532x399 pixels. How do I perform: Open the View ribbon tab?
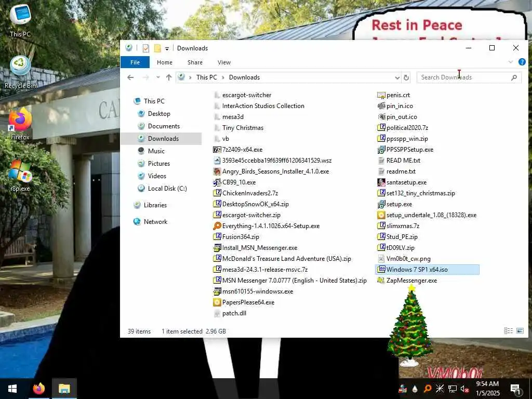click(224, 62)
